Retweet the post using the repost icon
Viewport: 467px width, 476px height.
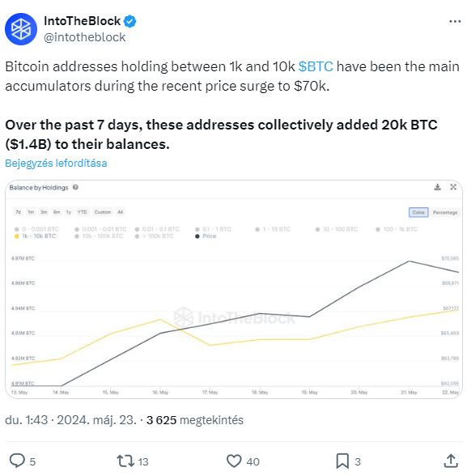(x=125, y=461)
